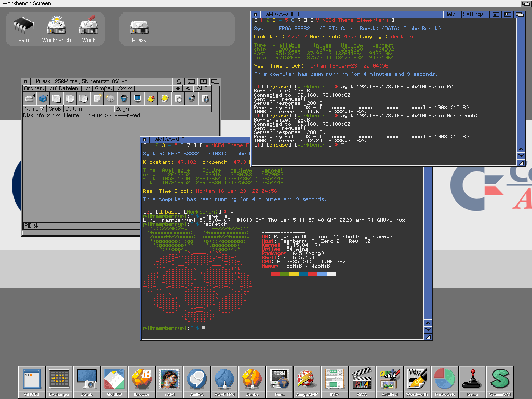Click the clock document icon in PiDisk toolbar
The height and width of the screenshot is (399, 532).
tap(179, 99)
